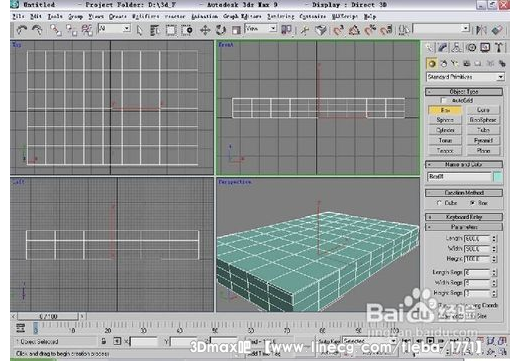The image size is (511, 364).
Task: Click the Mirror tool icon
Action: pos(481,30)
